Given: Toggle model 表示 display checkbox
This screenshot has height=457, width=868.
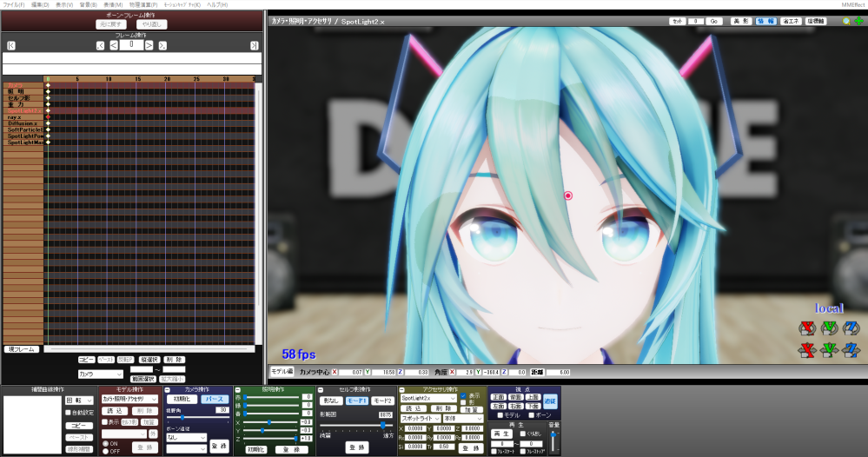Looking at the screenshot, I should (104, 422).
